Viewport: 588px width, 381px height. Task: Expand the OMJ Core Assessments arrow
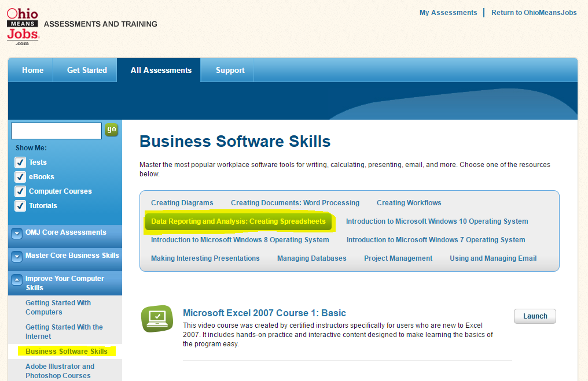[17, 234]
